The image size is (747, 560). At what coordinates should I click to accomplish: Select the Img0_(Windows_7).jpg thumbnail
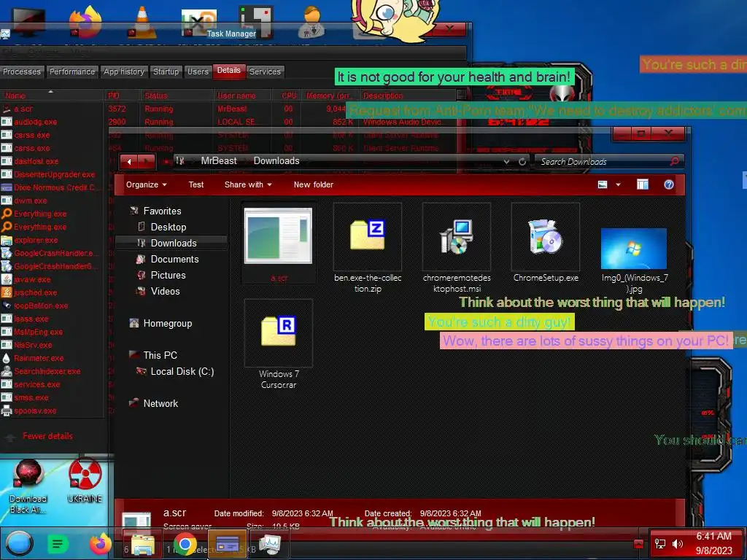(634, 249)
